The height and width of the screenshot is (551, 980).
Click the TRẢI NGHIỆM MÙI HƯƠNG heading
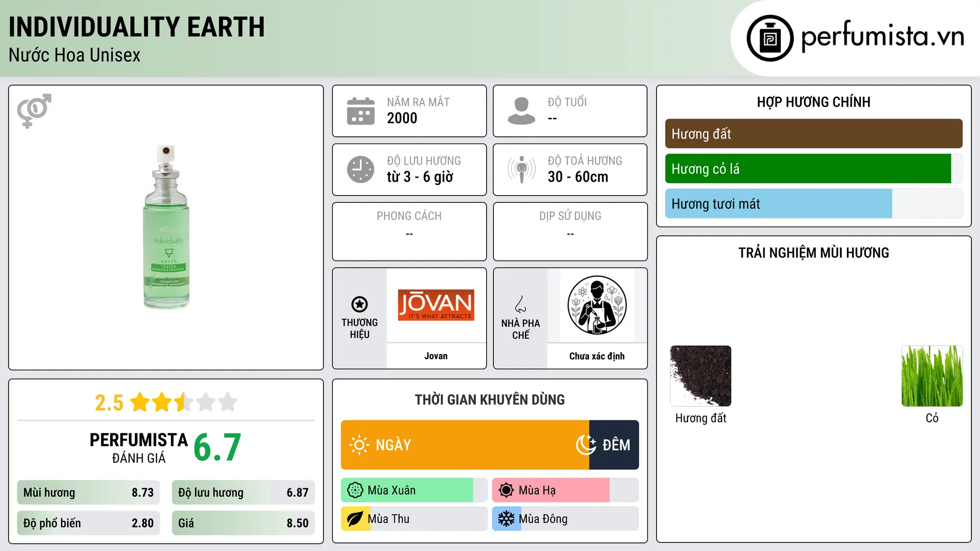tap(813, 253)
